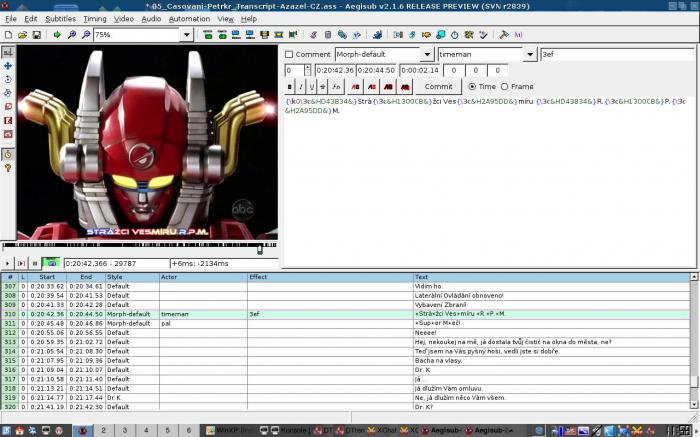The width and height of the screenshot is (700, 437).
Task: Open the Morph-default style dropdown
Action: [x=427, y=54]
